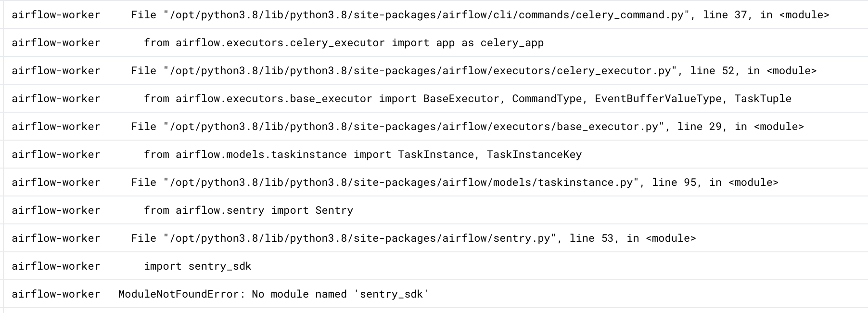The image size is (868, 313).
Task: Click the celery_executor.py line 52 traceback entry
Action: (x=473, y=71)
